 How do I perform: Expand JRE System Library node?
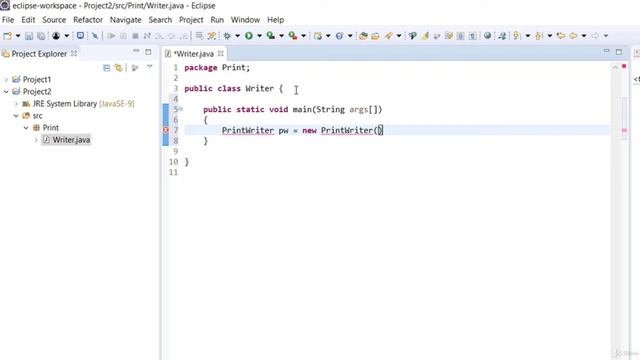click(x=16, y=104)
